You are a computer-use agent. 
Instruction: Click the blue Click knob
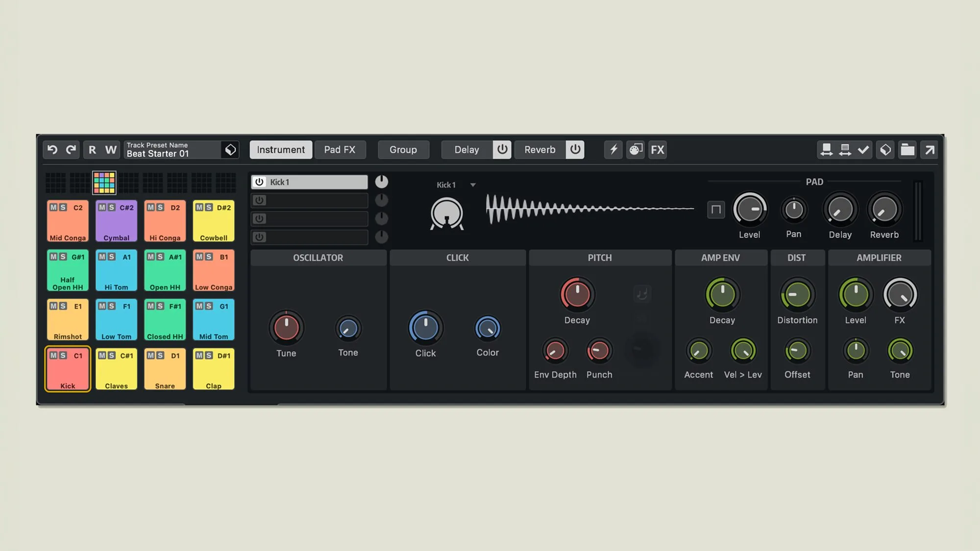point(425,328)
